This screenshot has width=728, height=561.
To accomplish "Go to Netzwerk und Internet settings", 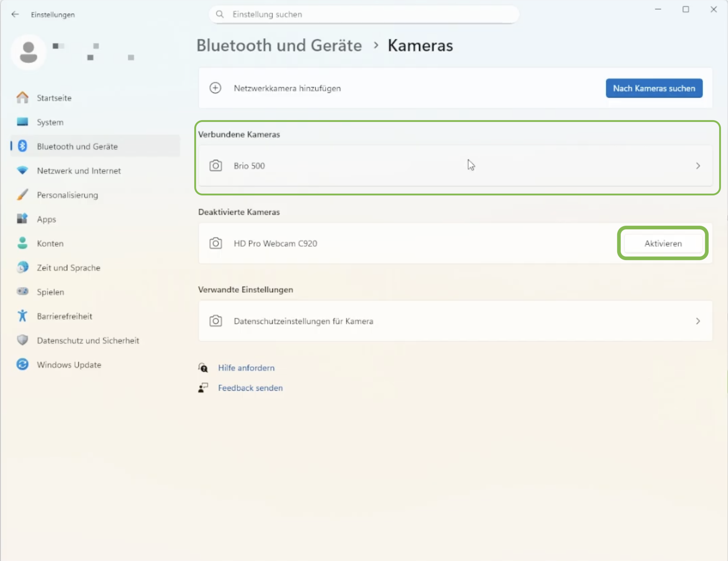I will coord(79,171).
